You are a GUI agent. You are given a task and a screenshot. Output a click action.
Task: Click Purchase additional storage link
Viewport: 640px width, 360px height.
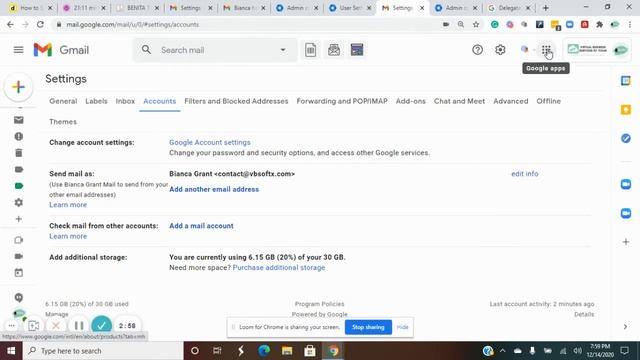(x=279, y=268)
